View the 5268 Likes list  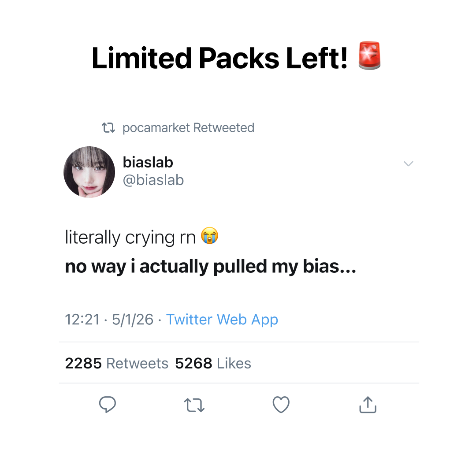point(213,363)
